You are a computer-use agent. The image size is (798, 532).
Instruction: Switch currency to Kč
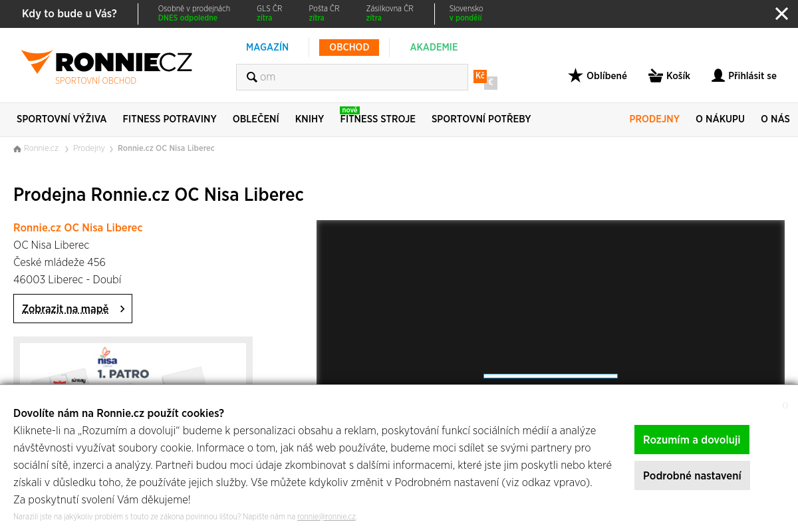click(x=479, y=76)
